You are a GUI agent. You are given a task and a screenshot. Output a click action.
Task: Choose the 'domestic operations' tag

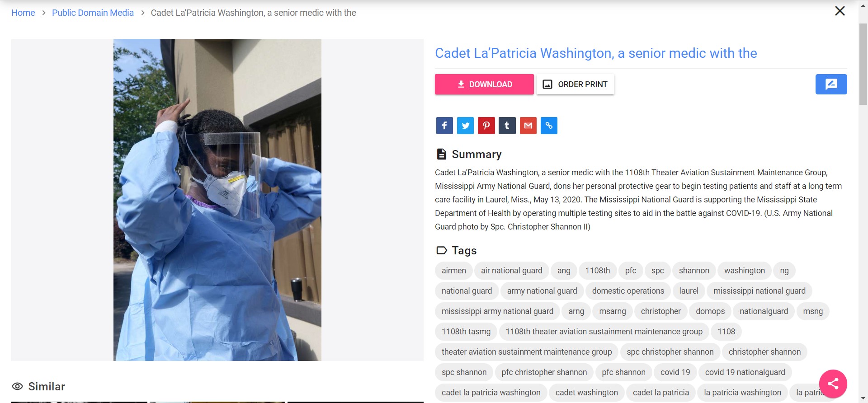click(628, 291)
